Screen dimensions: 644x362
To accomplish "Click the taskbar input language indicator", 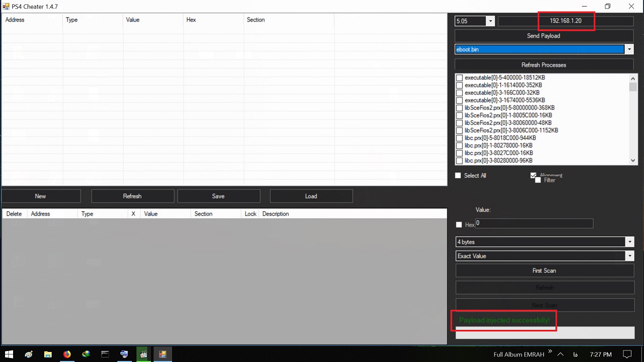I will coord(575,354).
